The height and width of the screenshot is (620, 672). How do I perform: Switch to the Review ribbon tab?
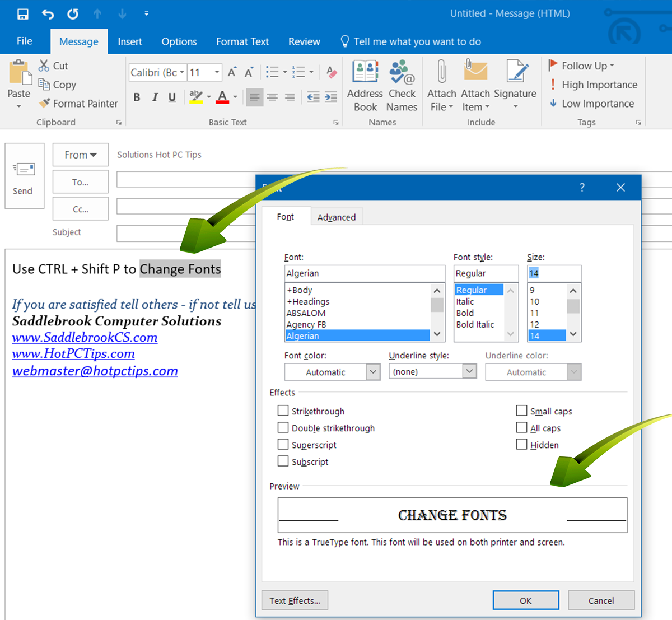tap(304, 41)
